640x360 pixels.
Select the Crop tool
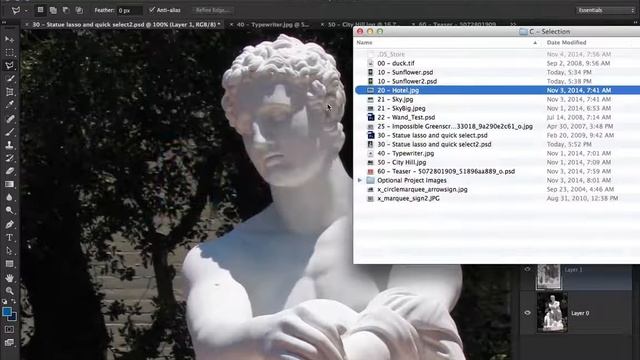pyautogui.click(x=9, y=92)
